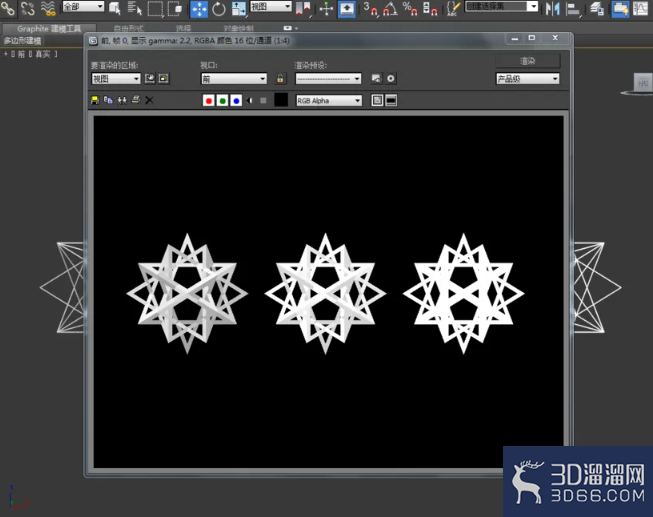The height and width of the screenshot is (517, 653).
Task: Toggle the UI display button
Action: [391, 100]
